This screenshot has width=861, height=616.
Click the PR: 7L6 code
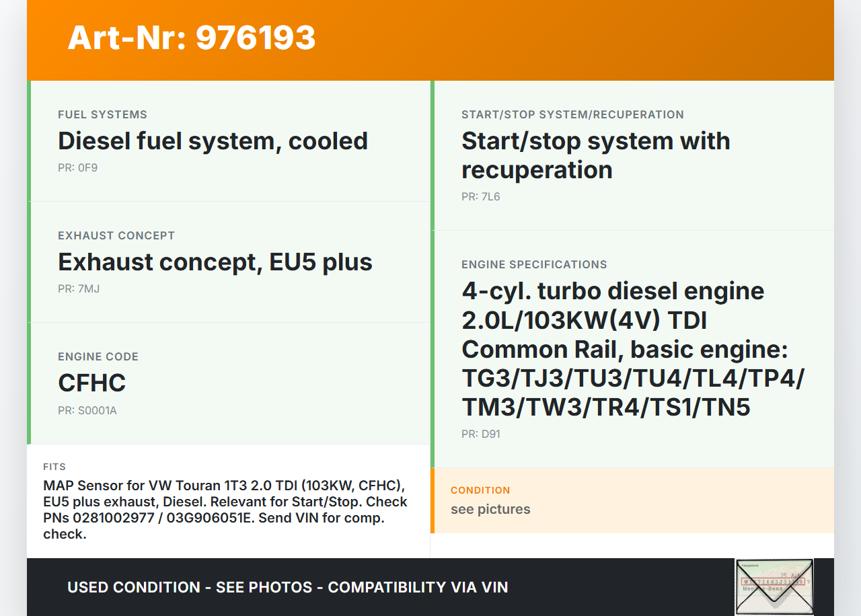coord(480,196)
